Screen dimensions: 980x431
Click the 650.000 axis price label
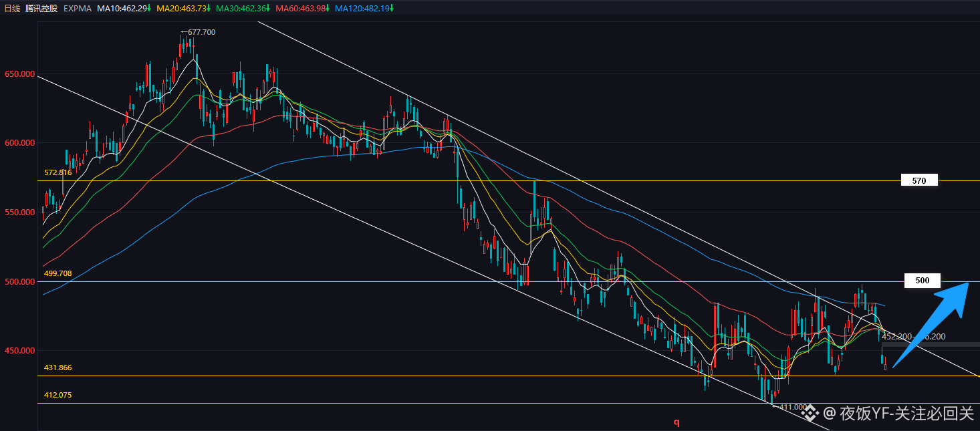[x=19, y=74]
